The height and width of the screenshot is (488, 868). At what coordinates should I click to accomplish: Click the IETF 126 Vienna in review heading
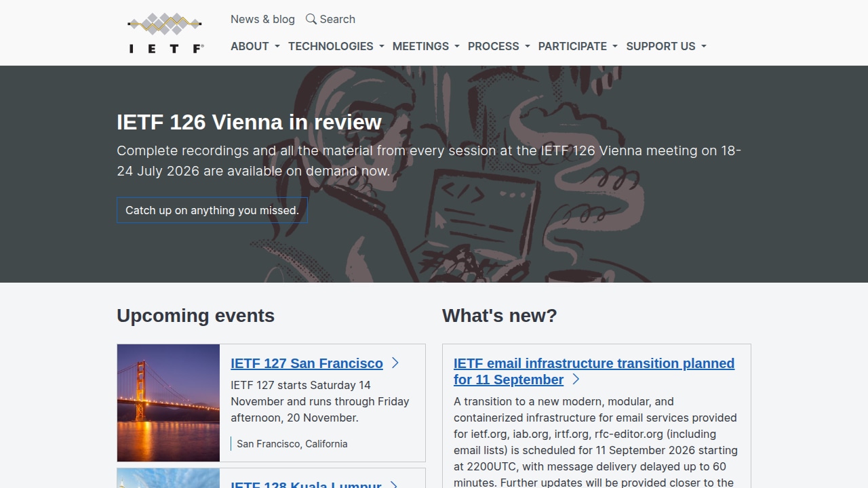(x=249, y=122)
